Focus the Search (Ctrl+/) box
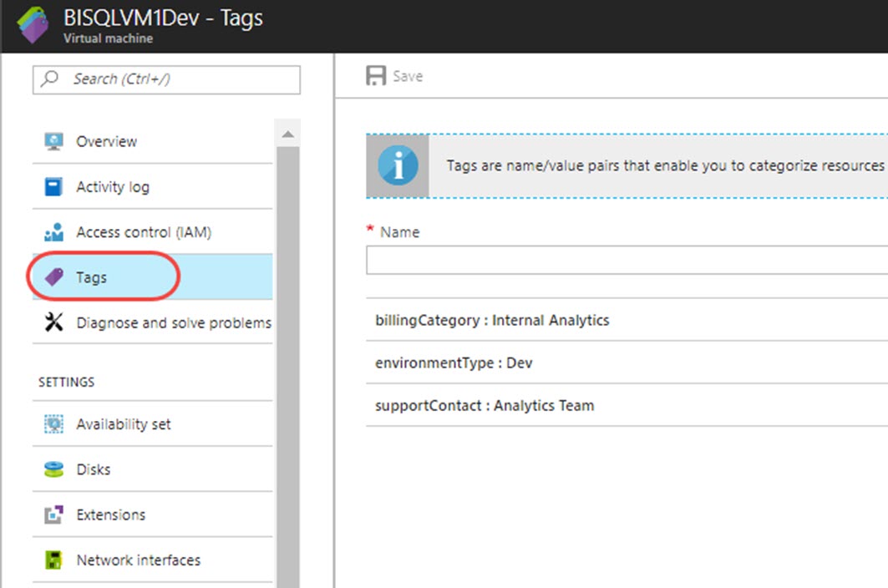Screen dimensions: 888x588 [x=166, y=80]
